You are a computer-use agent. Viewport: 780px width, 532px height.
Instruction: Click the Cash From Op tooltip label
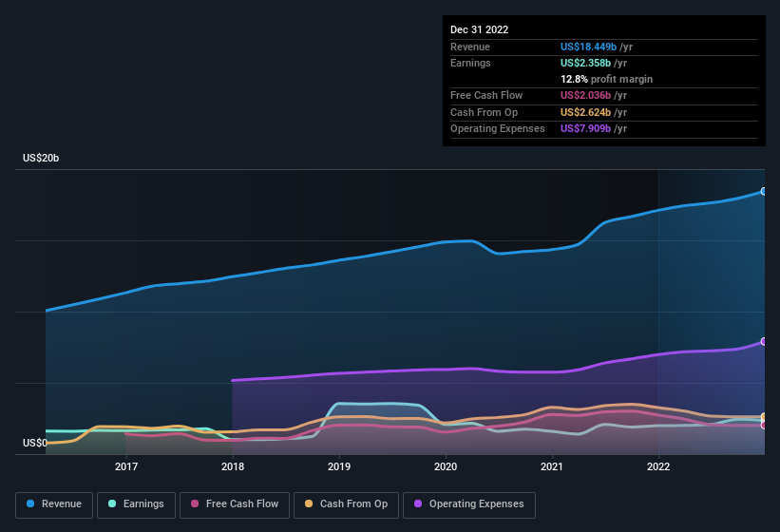tap(484, 112)
